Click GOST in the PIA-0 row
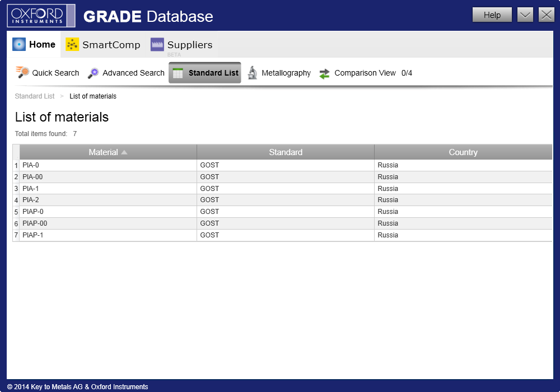560x392 pixels. point(209,165)
